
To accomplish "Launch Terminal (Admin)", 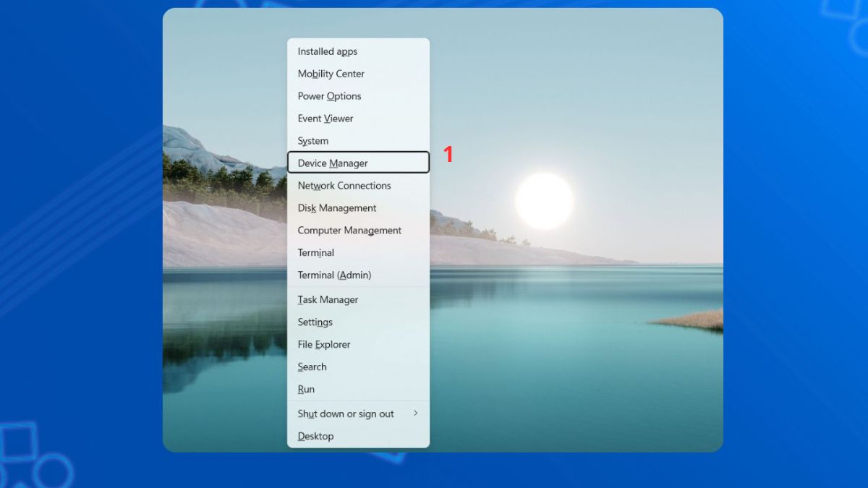I will (334, 275).
